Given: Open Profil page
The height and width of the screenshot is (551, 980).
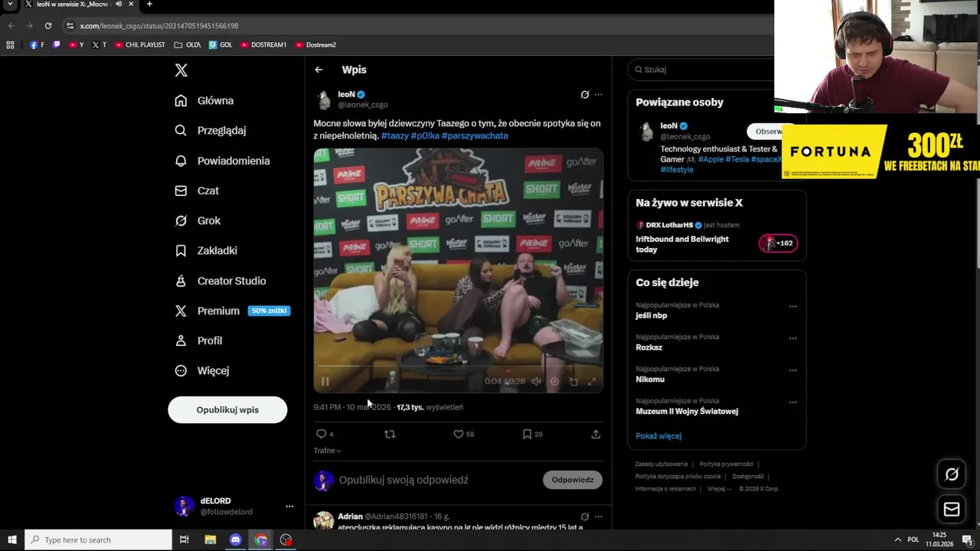Looking at the screenshot, I should click(x=198, y=341).
